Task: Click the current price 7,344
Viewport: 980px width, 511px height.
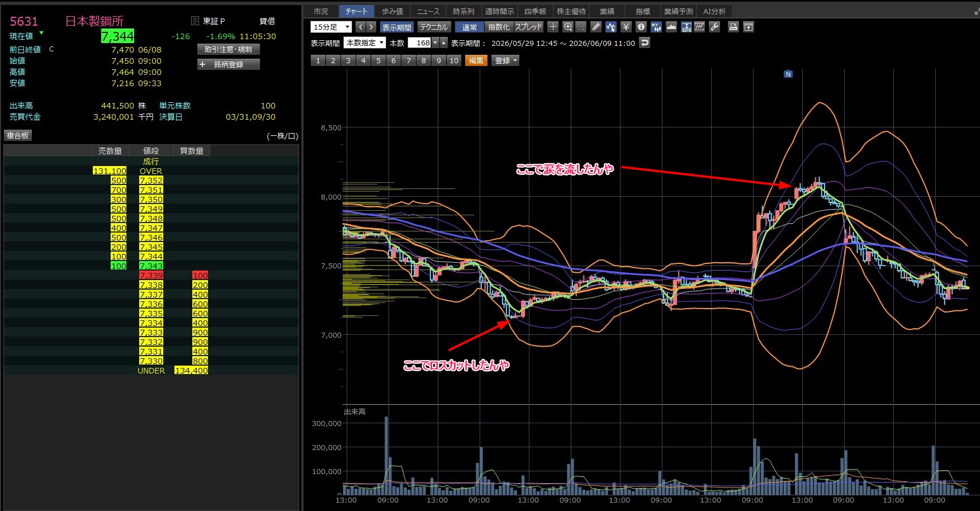Action: pyautogui.click(x=117, y=36)
